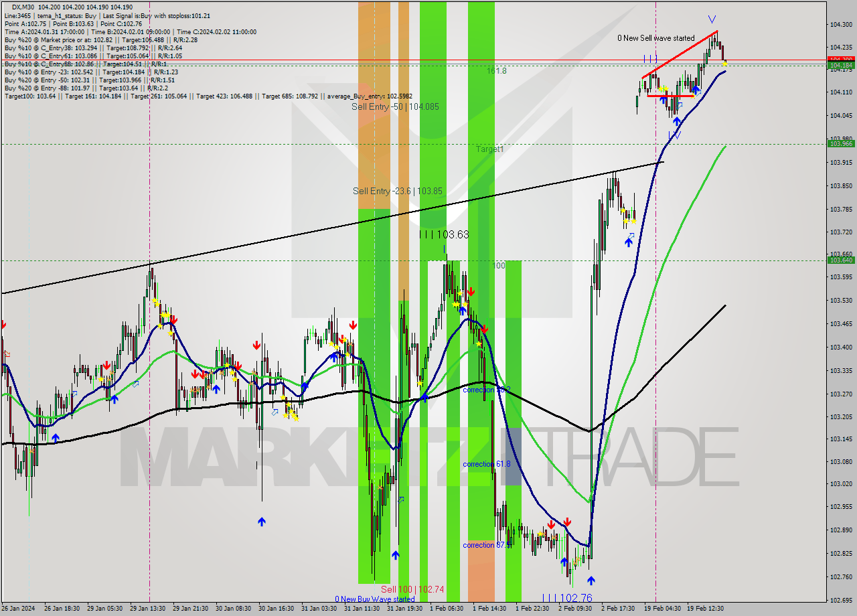Click the '1 Feb 06:30' time axis label
This screenshot has height=616, width=857.
[x=445, y=609]
